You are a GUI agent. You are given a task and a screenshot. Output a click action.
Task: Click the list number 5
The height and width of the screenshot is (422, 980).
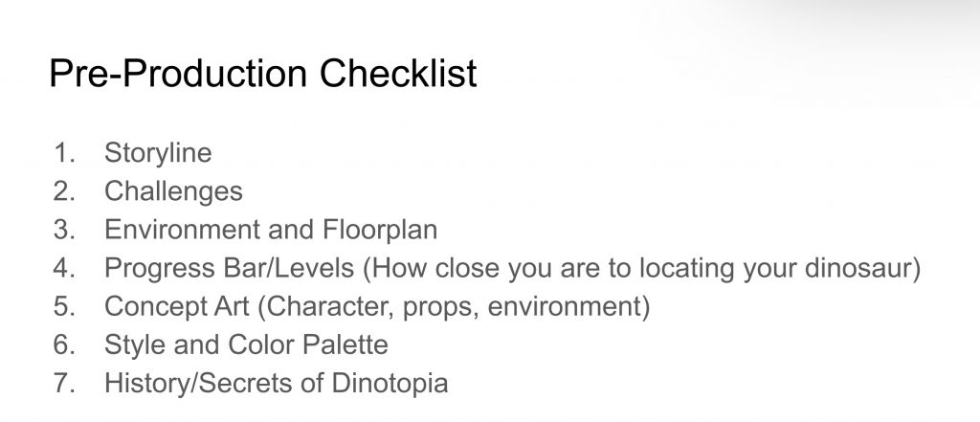(x=64, y=307)
